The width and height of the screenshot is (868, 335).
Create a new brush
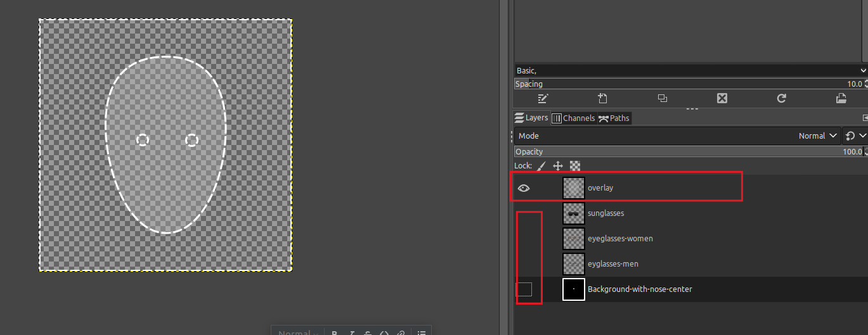(602, 98)
